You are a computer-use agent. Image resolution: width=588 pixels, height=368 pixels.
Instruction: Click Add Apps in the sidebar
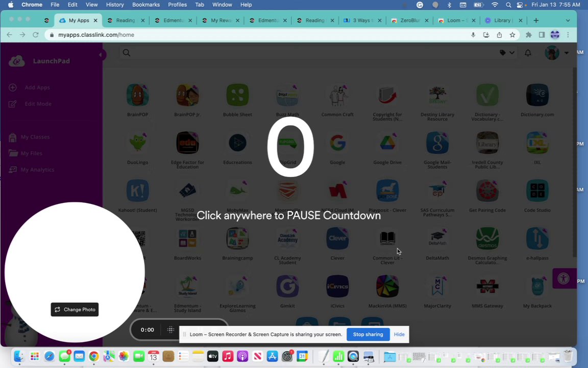point(30,87)
